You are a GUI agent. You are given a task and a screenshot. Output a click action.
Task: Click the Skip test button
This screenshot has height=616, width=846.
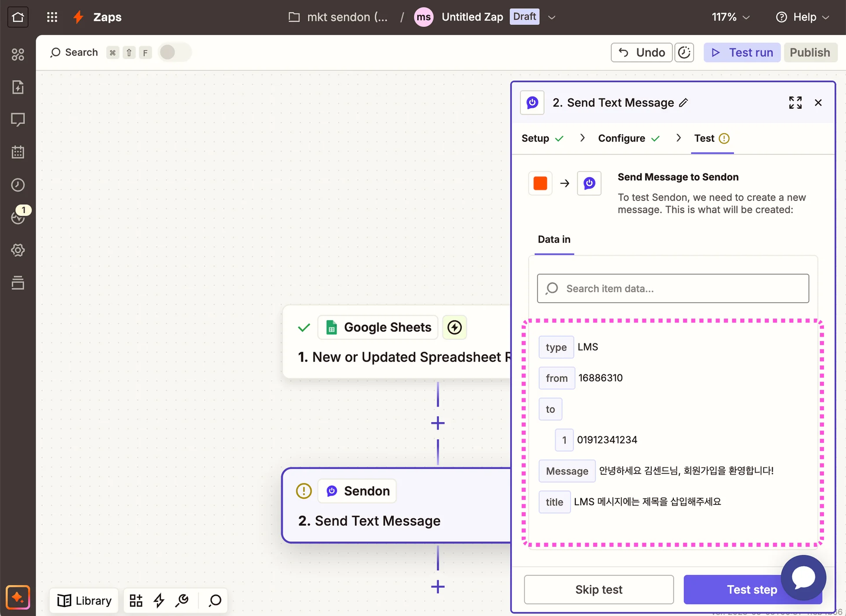pyautogui.click(x=598, y=590)
